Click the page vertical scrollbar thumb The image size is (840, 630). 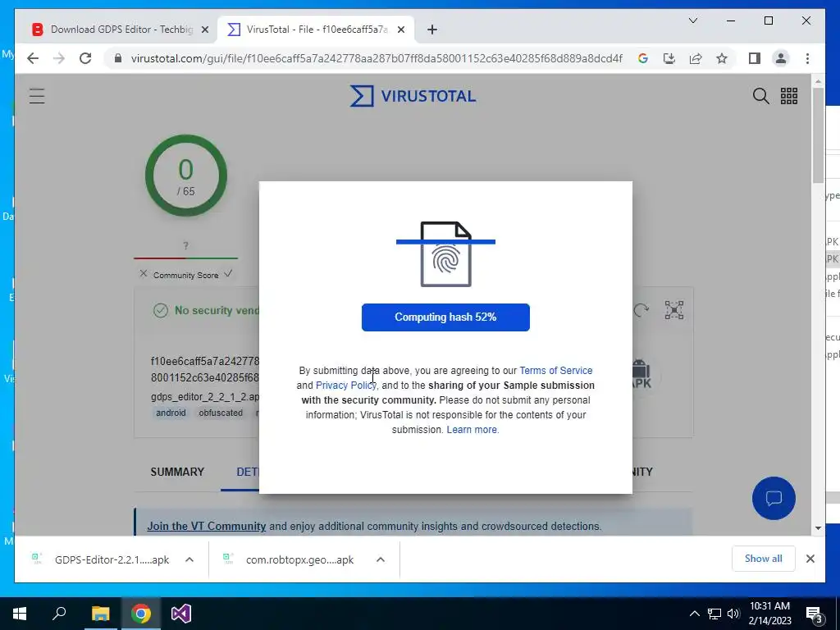pos(818,135)
